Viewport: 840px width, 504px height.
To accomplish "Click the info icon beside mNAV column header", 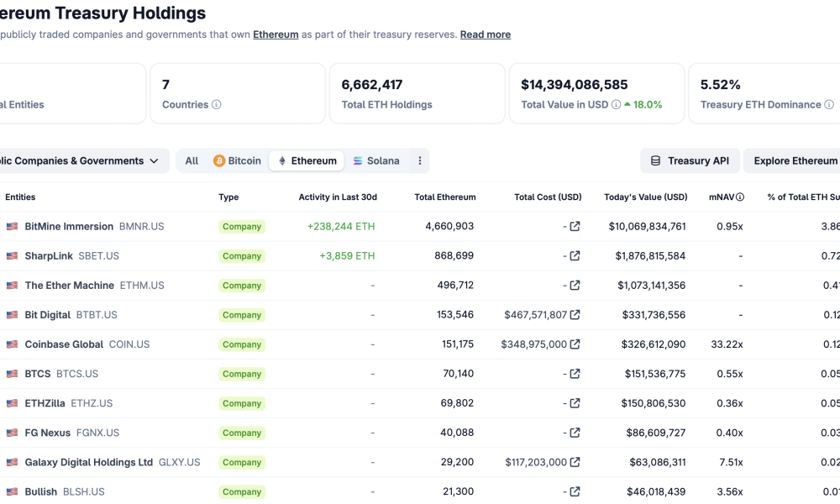I will pyautogui.click(x=740, y=197).
